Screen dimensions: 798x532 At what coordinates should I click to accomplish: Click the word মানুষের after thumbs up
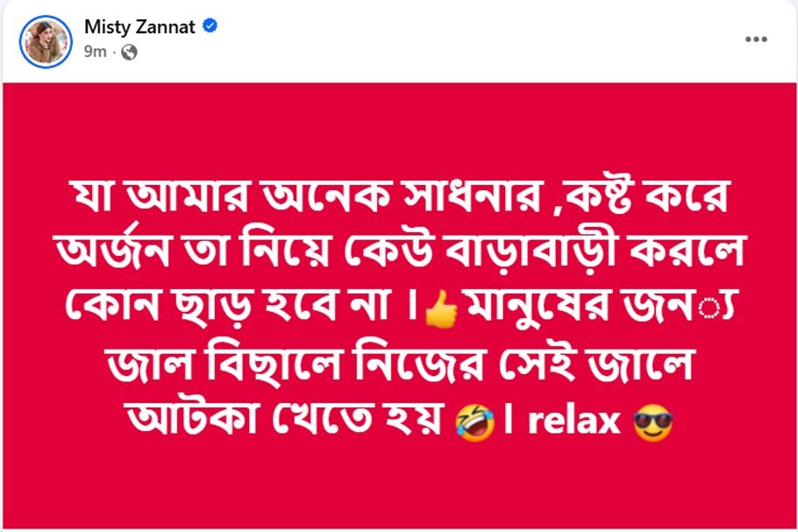tap(537, 309)
